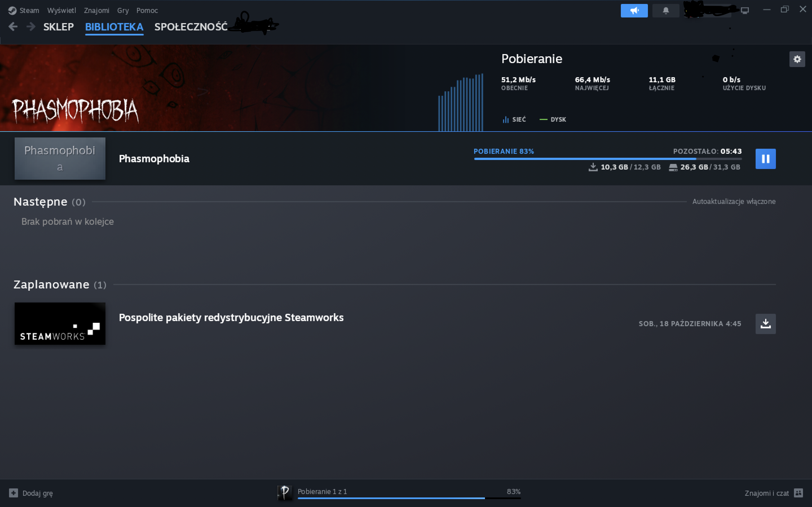Click the bottom download progress bar
Screen dimensions: 812x507
(409, 498)
